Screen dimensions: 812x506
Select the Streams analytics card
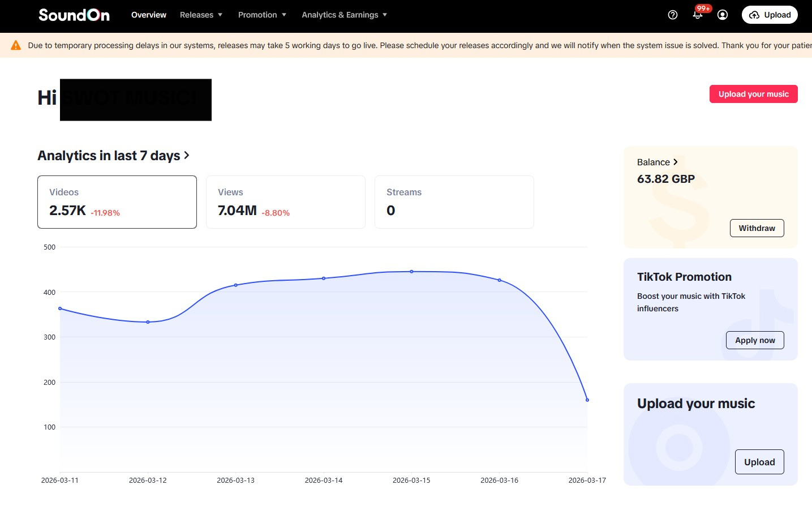click(x=454, y=202)
